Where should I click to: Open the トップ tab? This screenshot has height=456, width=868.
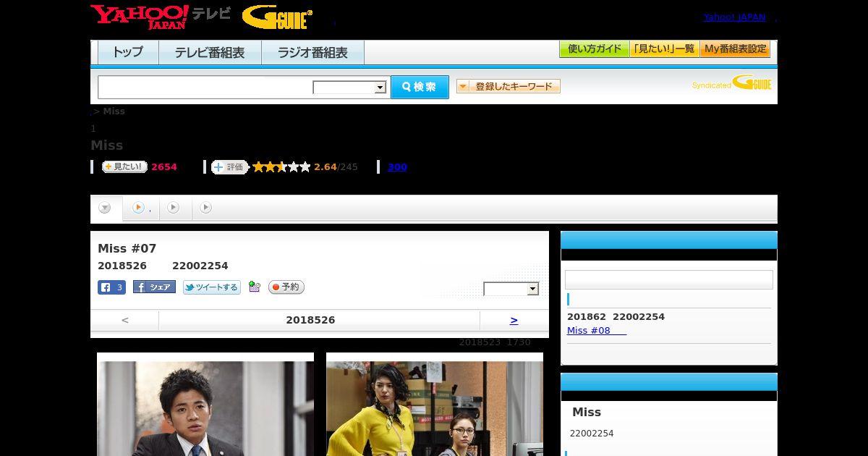coord(128,53)
